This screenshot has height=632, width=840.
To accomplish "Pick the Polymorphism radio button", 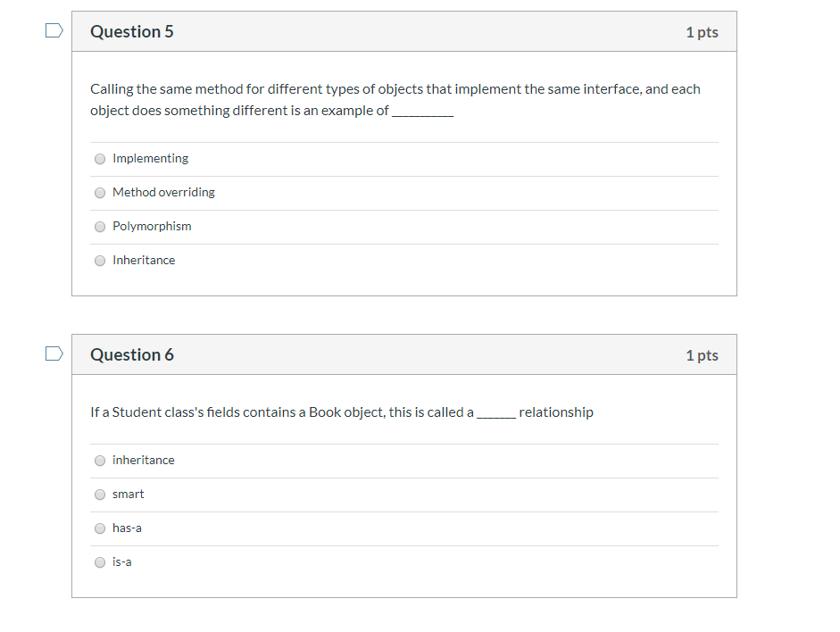I will pyautogui.click(x=100, y=227).
